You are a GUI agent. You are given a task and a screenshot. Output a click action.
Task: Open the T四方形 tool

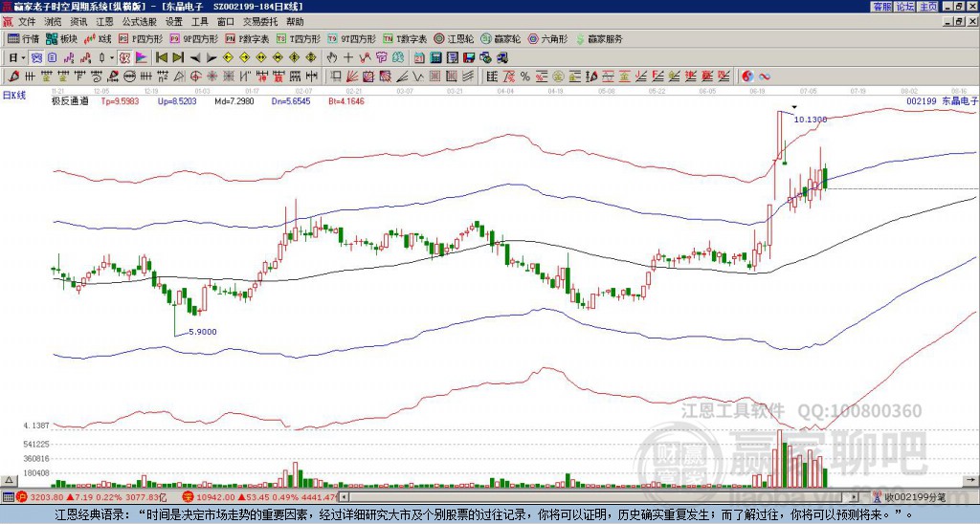point(299,38)
